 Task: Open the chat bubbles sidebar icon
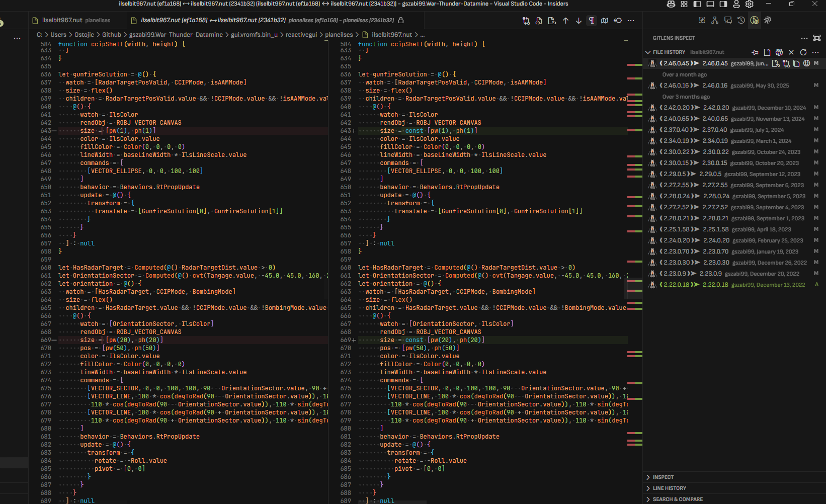(728, 21)
